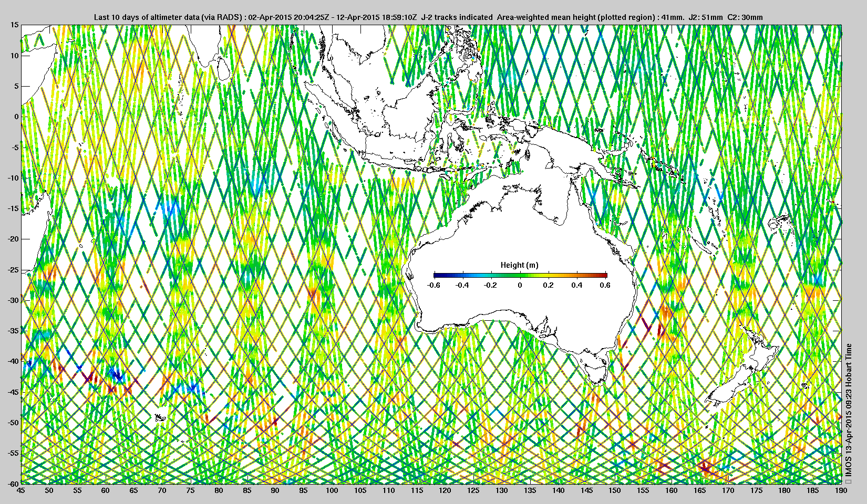
Task: Click latitude tick label 10
Action: (x=14, y=55)
